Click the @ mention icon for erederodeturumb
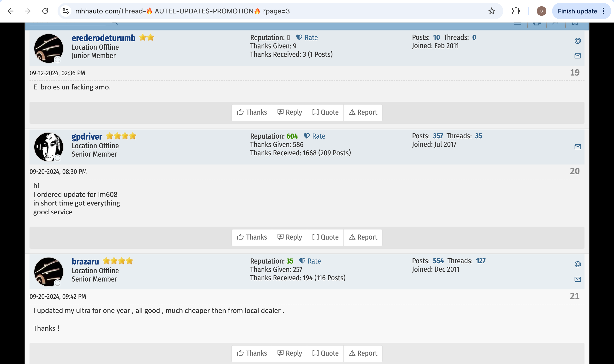614x364 pixels. pyautogui.click(x=578, y=41)
